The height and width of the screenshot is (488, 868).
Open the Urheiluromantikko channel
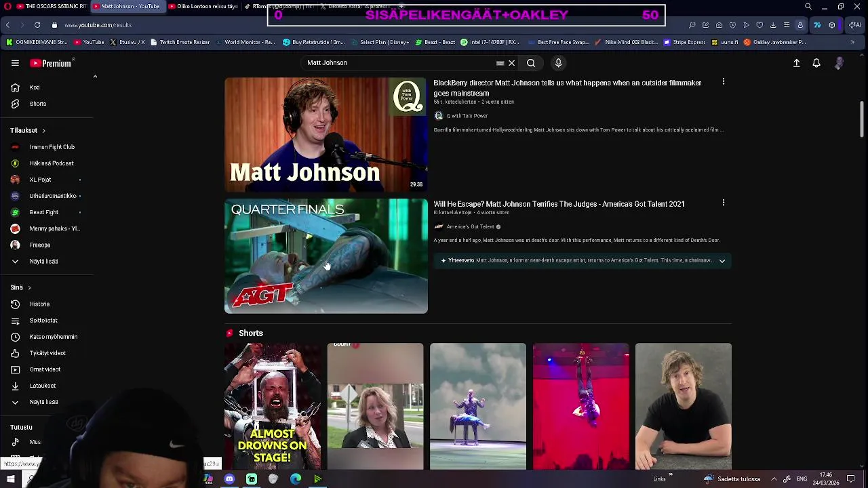[x=47, y=196]
